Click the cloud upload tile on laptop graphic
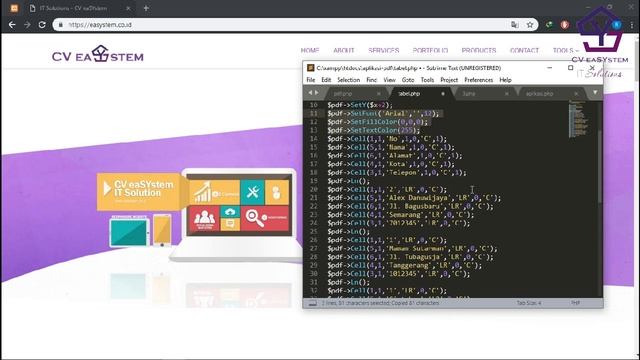The width and height of the screenshot is (640, 360). tap(230, 212)
